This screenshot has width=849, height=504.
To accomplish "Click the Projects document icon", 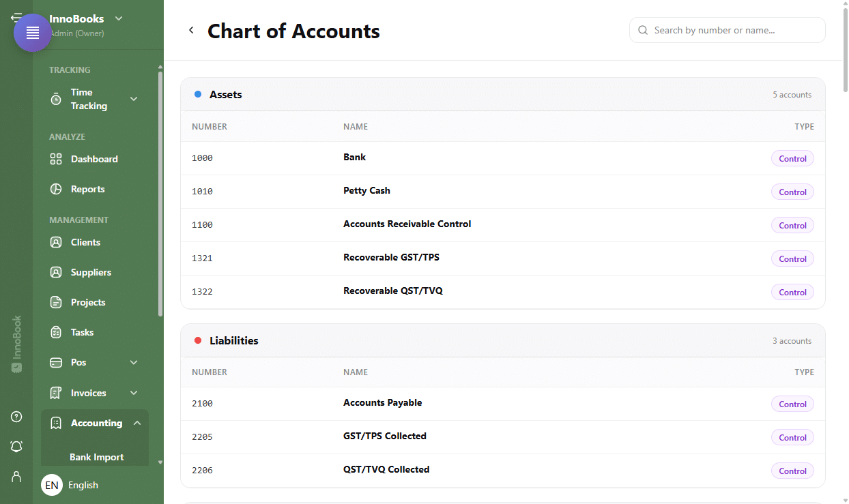I will 56,302.
